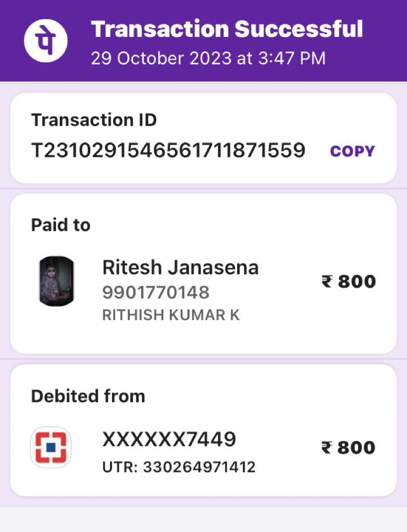Select the account number XXXXXX7449

click(x=169, y=440)
